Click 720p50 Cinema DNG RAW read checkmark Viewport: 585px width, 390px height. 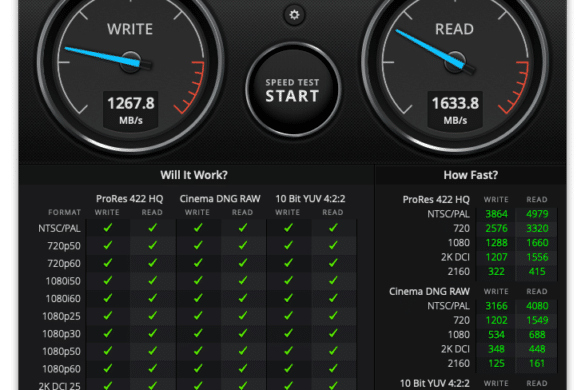tap(243, 245)
